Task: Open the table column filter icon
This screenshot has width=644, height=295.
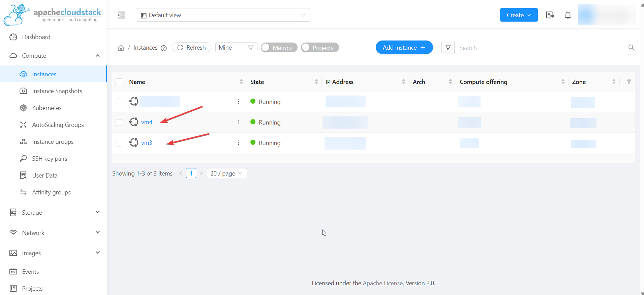Action: [628, 82]
